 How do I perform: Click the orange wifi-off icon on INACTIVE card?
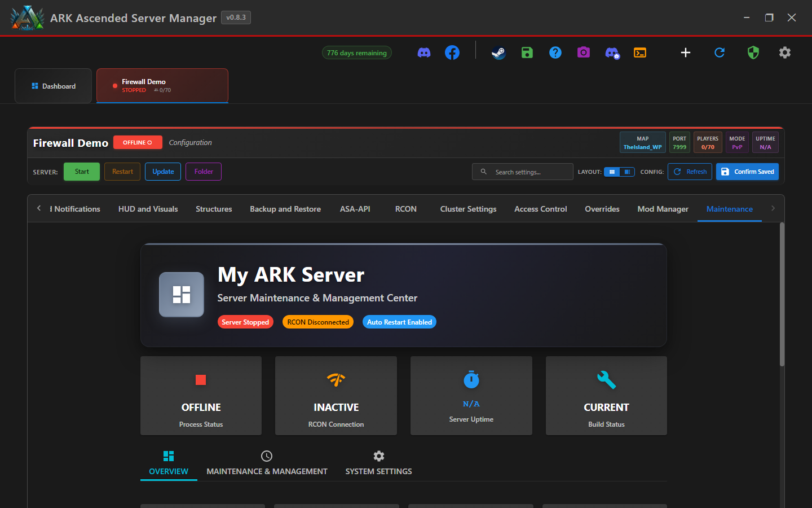click(336, 380)
